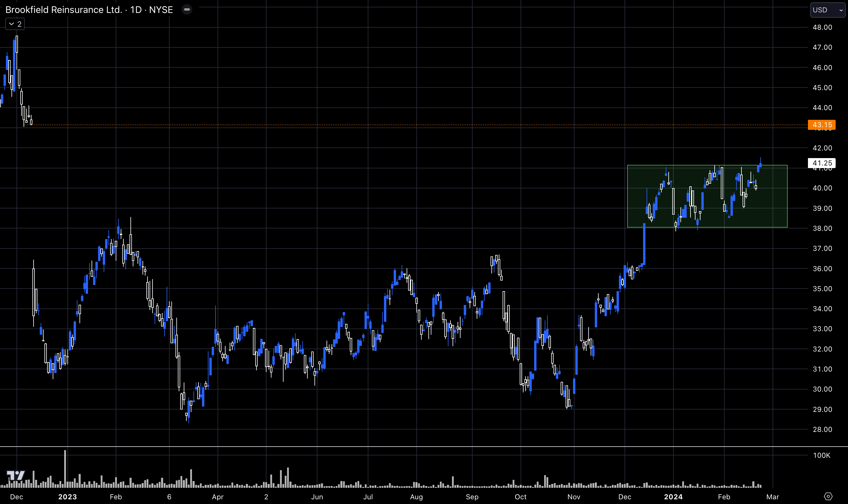Click the Jun time axis label
This screenshot has width=848, height=504.
pyautogui.click(x=317, y=497)
